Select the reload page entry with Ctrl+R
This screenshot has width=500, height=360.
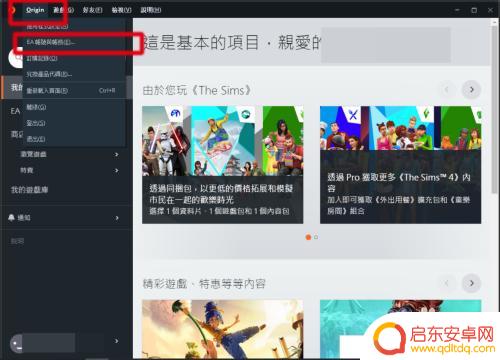pos(74,91)
